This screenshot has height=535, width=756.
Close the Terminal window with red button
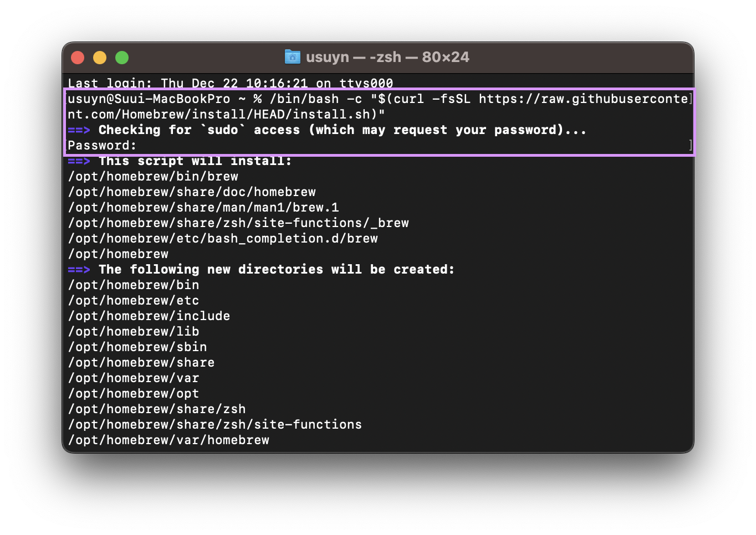[x=78, y=58]
